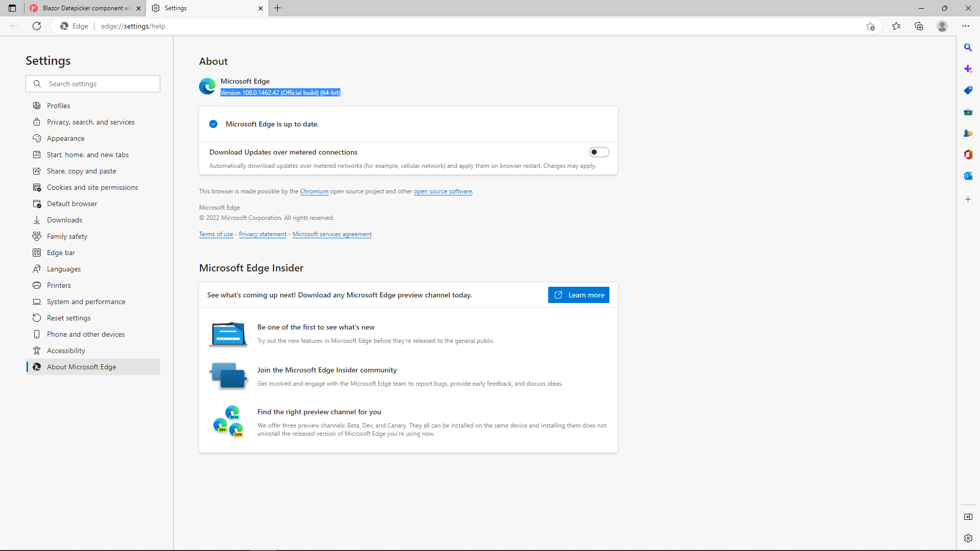Open sidebar Tools briefcase icon
The height and width of the screenshot is (551, 980).
[968, 112]
